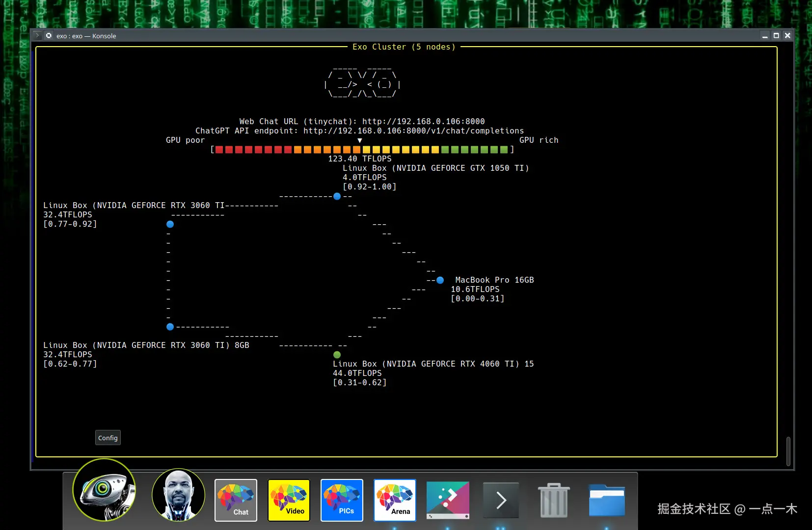Viewport: 812px width, 530px height.
Task: Select the MacBook Pro 16GB node dot
Action: pos(439,280)
